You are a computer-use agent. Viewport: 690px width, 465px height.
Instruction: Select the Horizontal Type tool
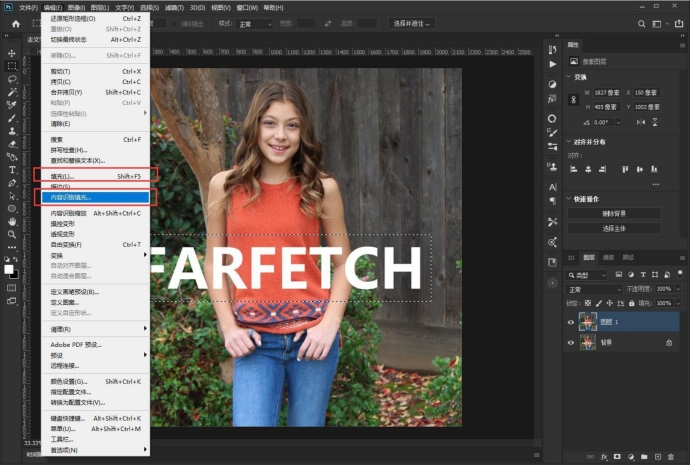12,170
